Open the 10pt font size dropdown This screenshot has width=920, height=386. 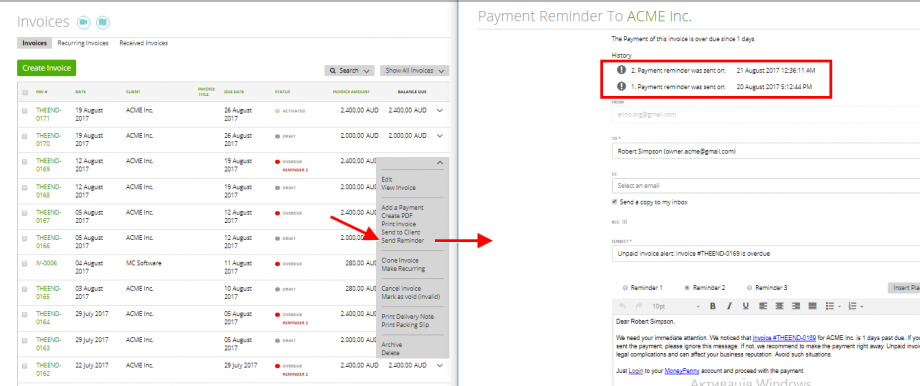pos(676,306)
